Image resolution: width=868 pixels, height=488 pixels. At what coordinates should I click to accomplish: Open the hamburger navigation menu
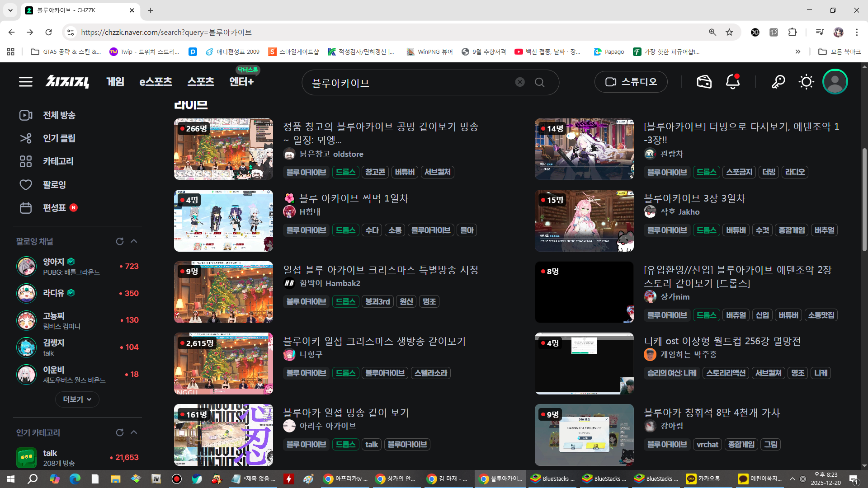pos(26,82)
